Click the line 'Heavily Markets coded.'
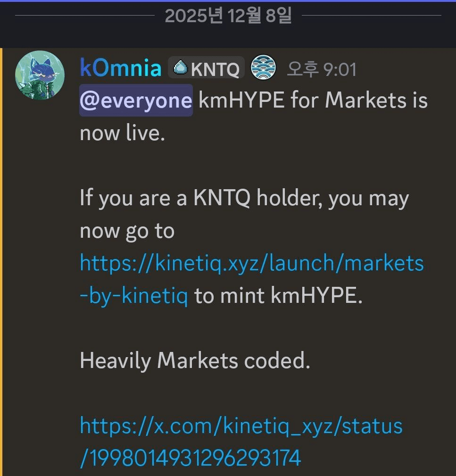 [x=195, y=361]
